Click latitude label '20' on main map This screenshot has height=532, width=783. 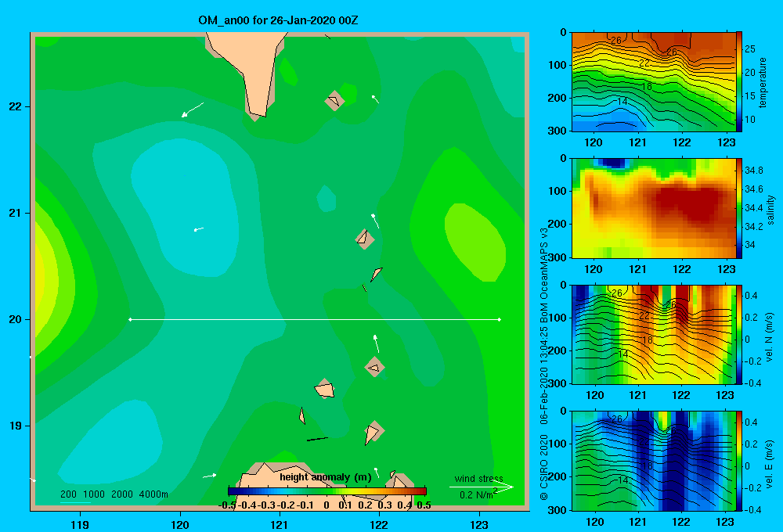(x=16, y=319)
